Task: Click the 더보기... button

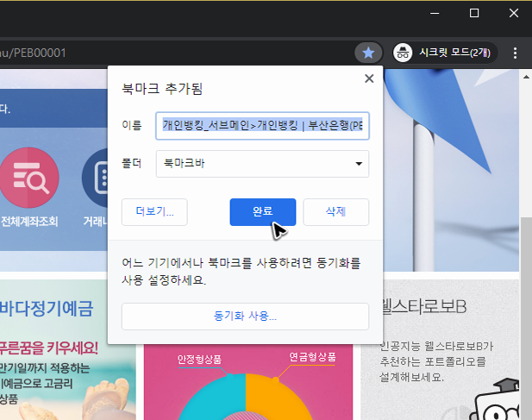Action: [154, 212]
